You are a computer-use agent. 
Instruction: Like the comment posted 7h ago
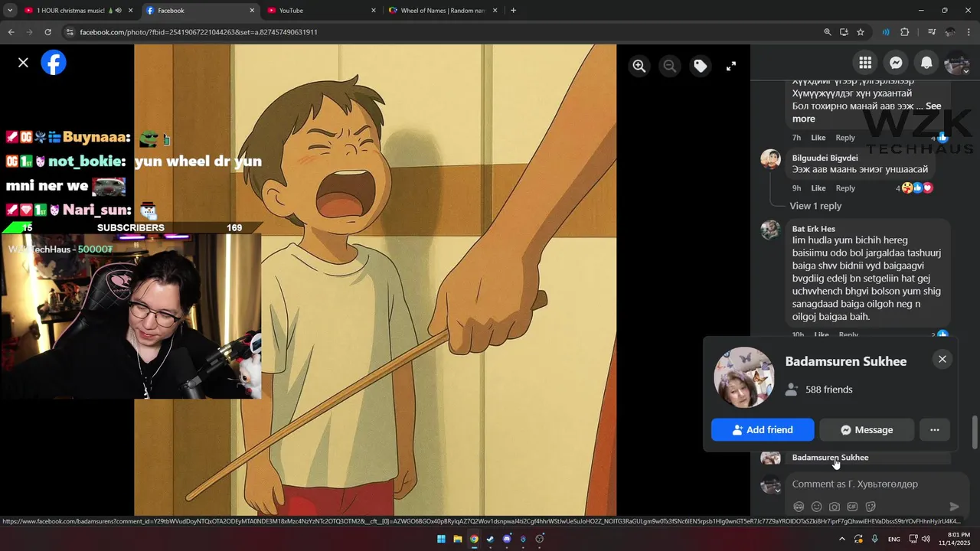pos(818,138)
